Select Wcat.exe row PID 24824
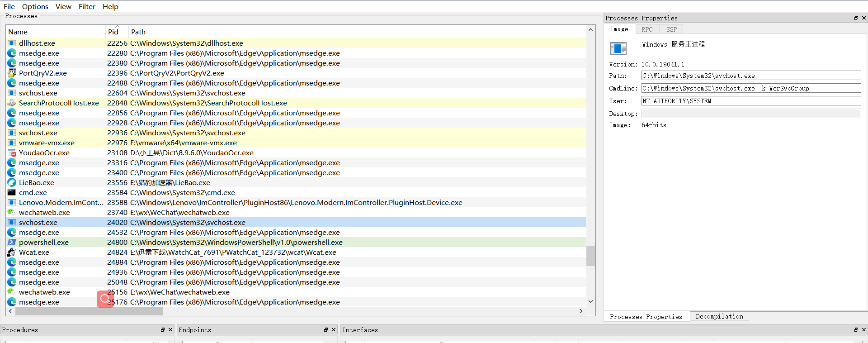This screenshot has width=868, height=343. [296, 252]
